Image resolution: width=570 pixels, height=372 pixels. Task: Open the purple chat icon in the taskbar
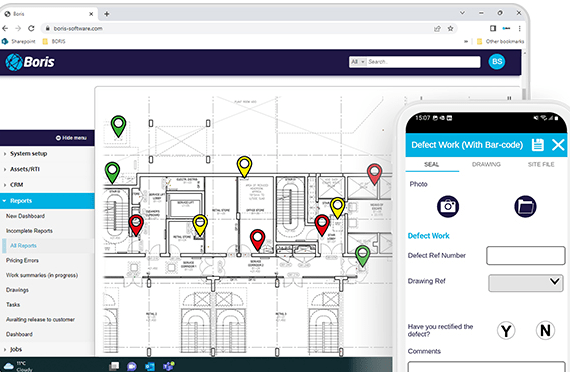(x=132, y=366)
